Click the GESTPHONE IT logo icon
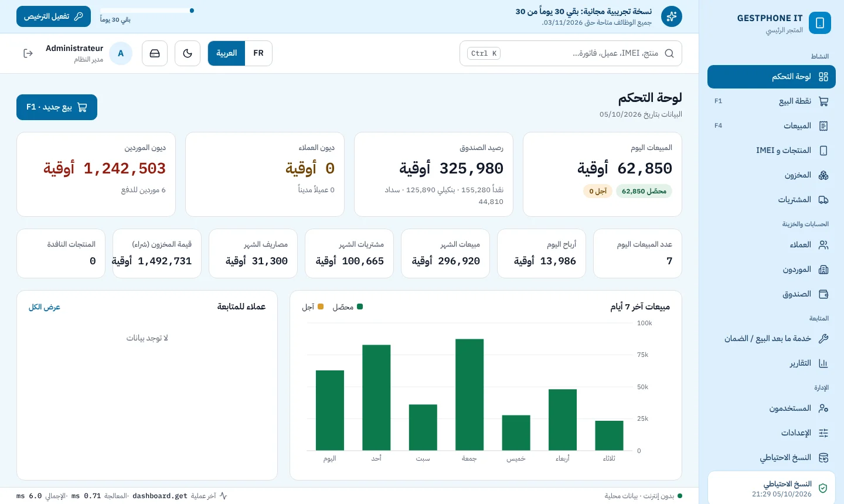This screenshot has height=504, width=844. tap(819, 23)
